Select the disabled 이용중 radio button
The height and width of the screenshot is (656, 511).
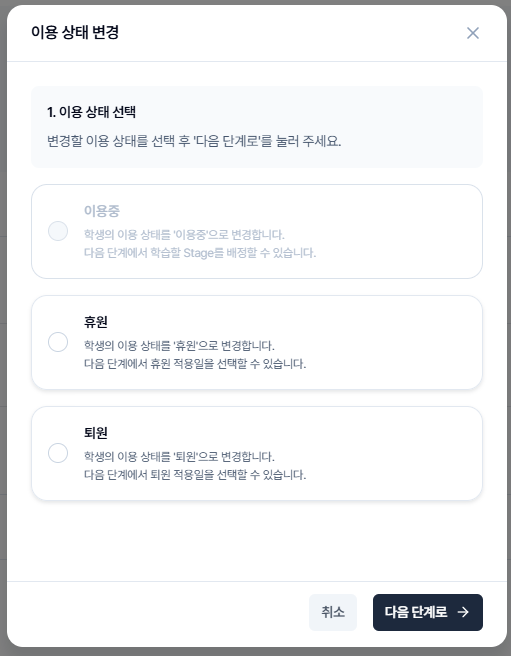pyautogui.click(x=58, y=231)
